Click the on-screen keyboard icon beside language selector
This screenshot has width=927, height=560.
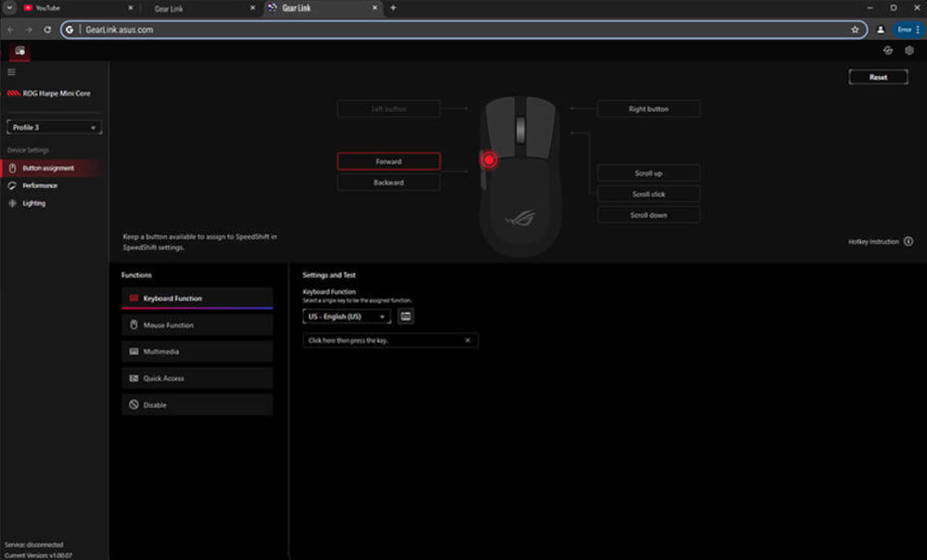tap(405, 315)
